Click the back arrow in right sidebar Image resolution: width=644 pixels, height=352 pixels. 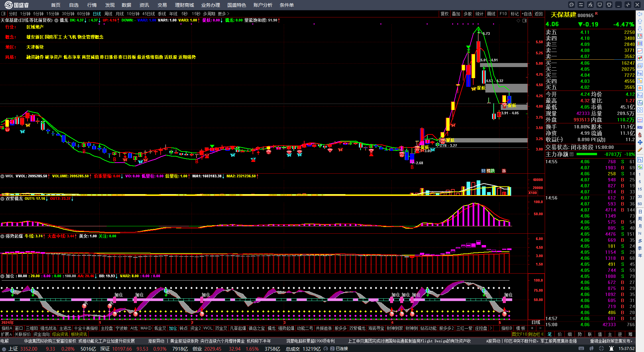(x=640, y=14)
